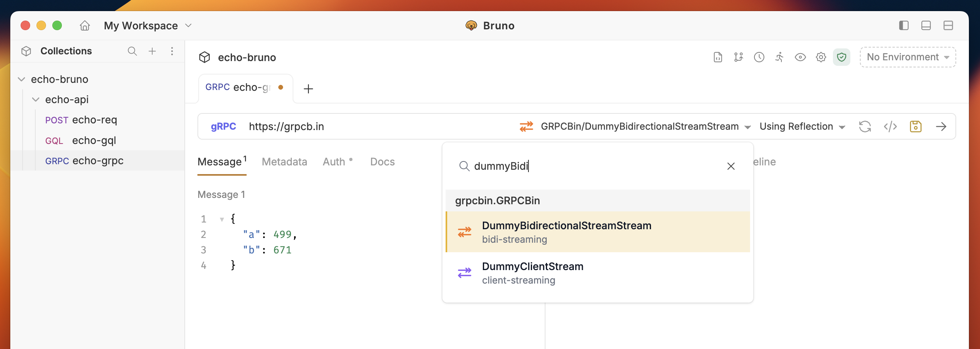The height and width of the screenshot is (349, 980).
Task: Add a new collection with plus icon
Action: (152, 51)
